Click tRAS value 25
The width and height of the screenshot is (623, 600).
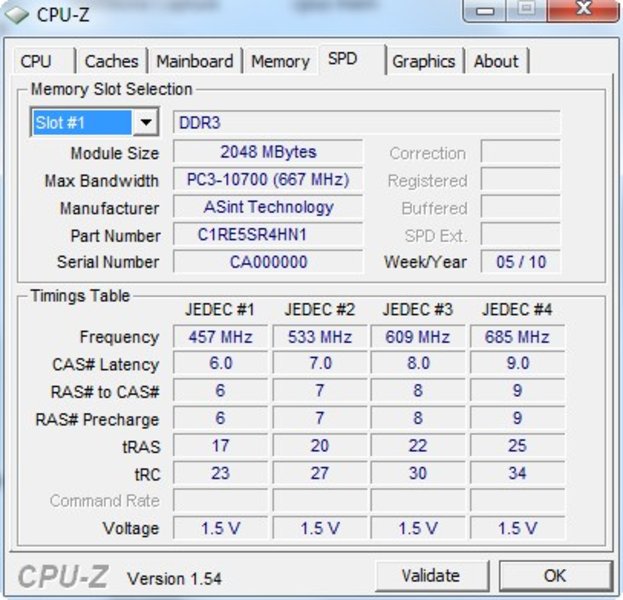pyautogui.click(x=517, y=445)
